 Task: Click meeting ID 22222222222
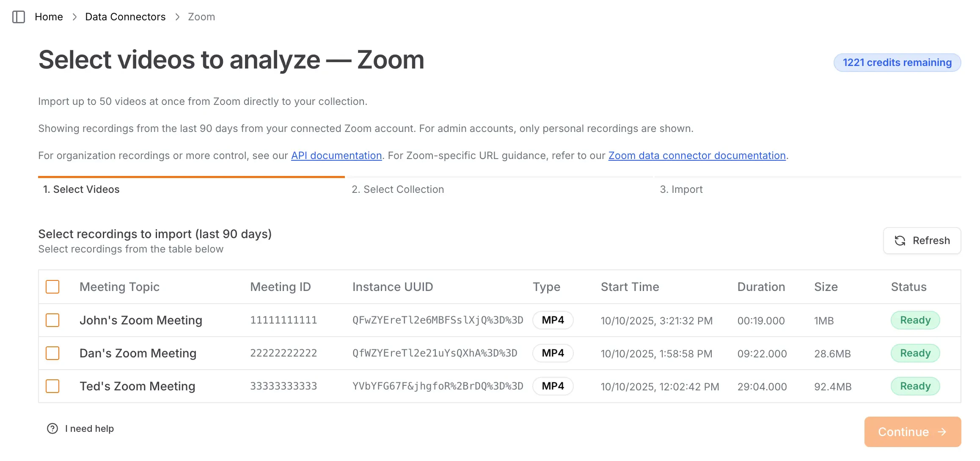284,353
